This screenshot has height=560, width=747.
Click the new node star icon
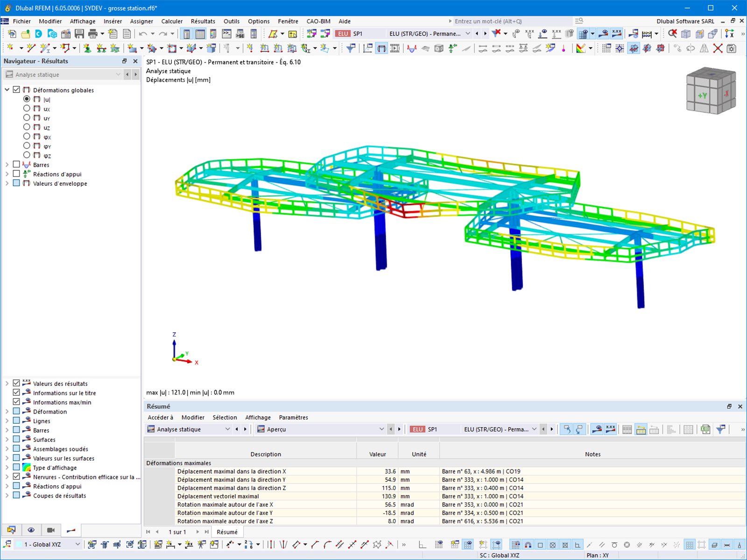pyautogui.click(x=10, y=48)
